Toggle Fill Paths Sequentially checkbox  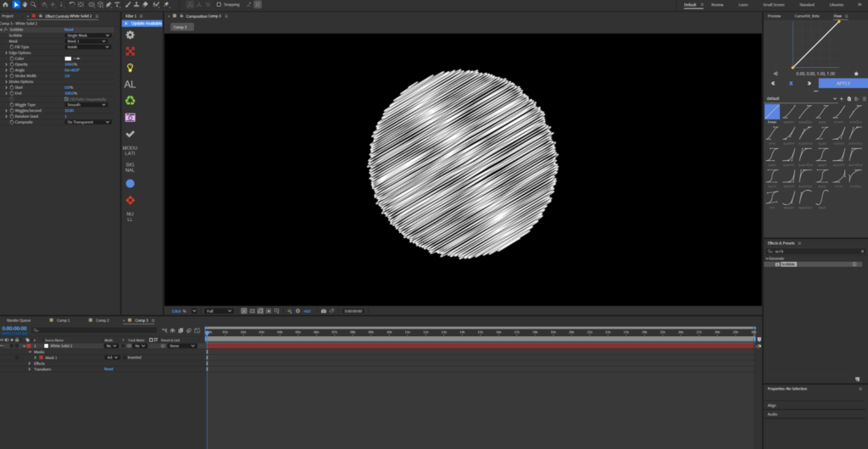click(66, 99)
